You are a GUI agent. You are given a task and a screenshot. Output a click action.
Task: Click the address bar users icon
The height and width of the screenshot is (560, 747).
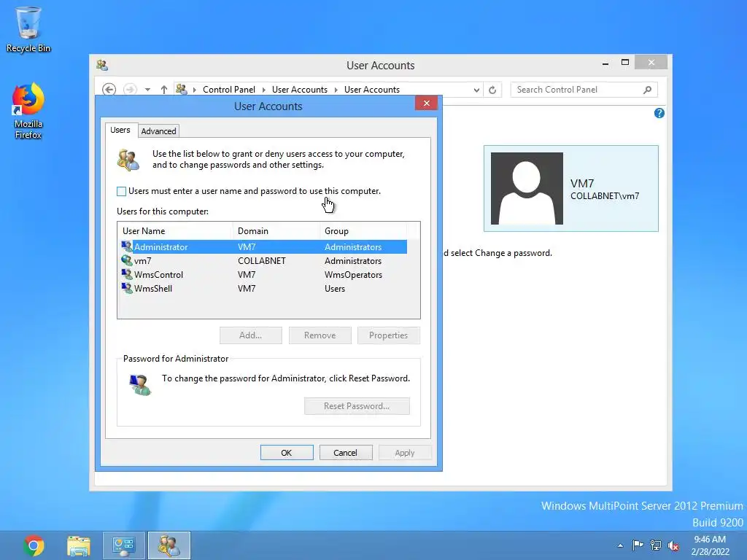tap(181, 89)
